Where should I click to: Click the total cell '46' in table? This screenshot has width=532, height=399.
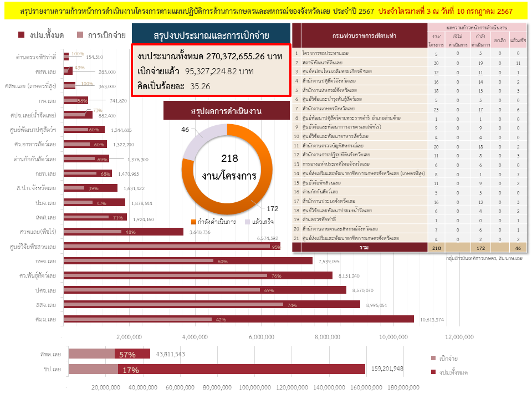tap(518, 248)
